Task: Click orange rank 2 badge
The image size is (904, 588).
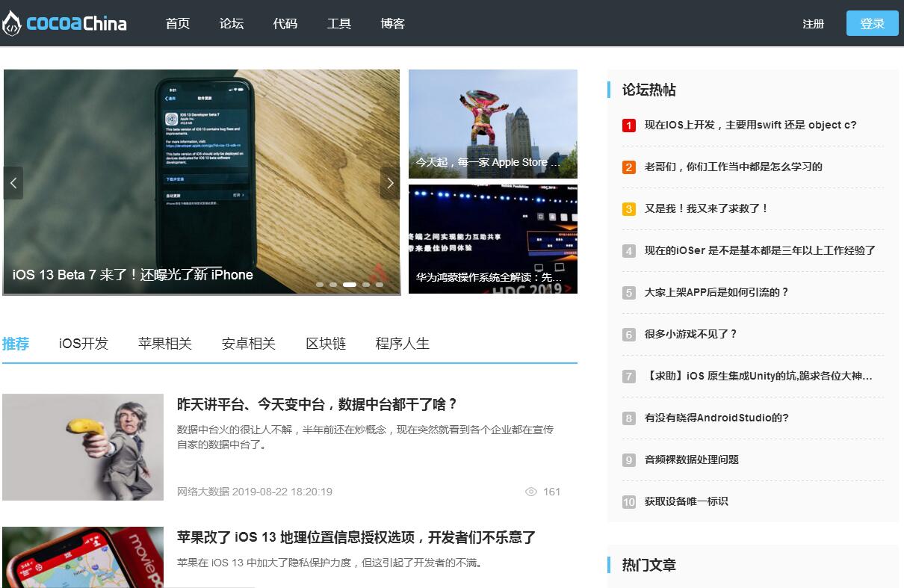Action: pos(628,167)
